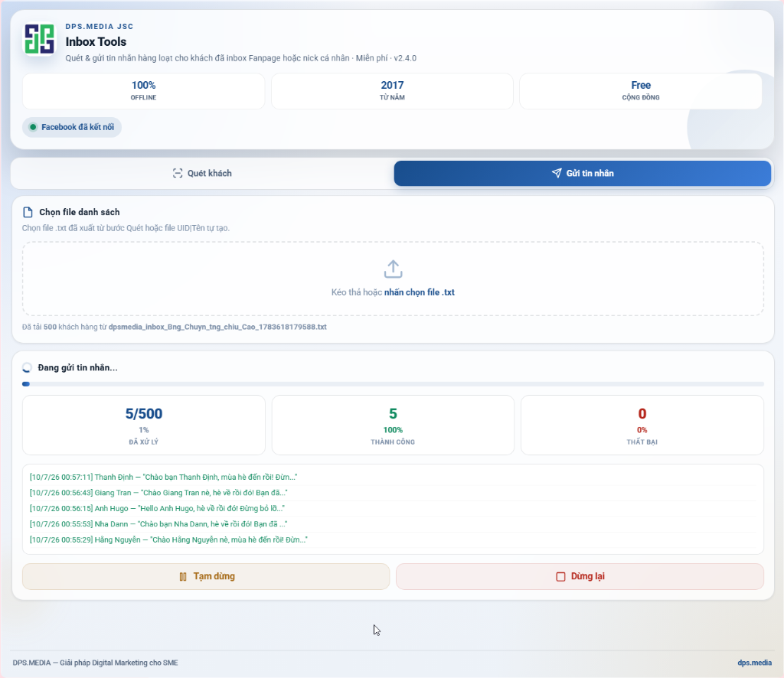Image resolution: width=784 pixels, height=678 pixels.
Task: Select the Gửi tin nhắn tab
Action: coord(583,174)
